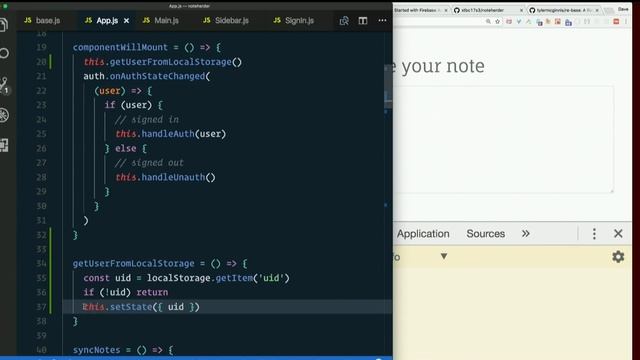Click 'componentWillMount' on line 19
The image size is (640, 360).
[120, 47]
